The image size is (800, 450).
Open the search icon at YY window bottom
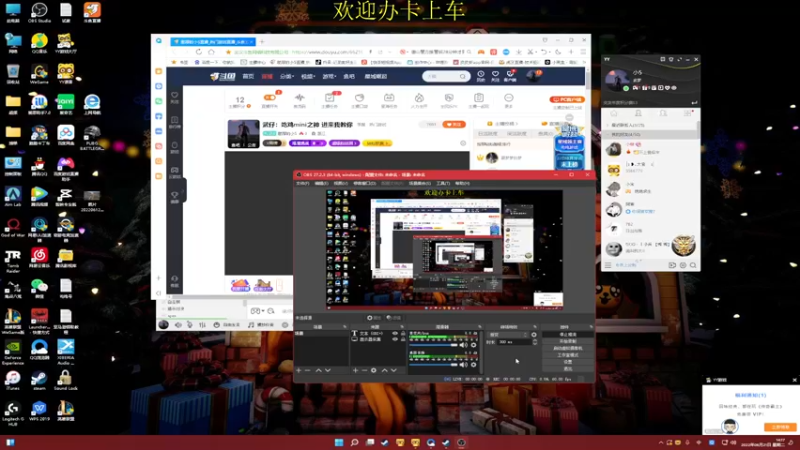pos(693,265)
